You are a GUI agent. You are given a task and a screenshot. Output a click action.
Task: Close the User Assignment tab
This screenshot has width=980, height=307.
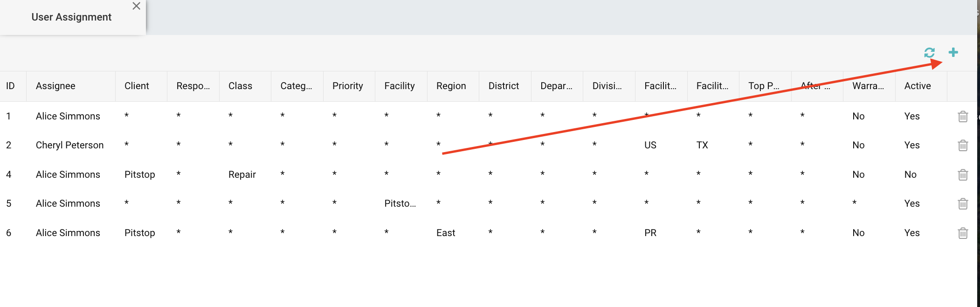(x=136, y=6)
